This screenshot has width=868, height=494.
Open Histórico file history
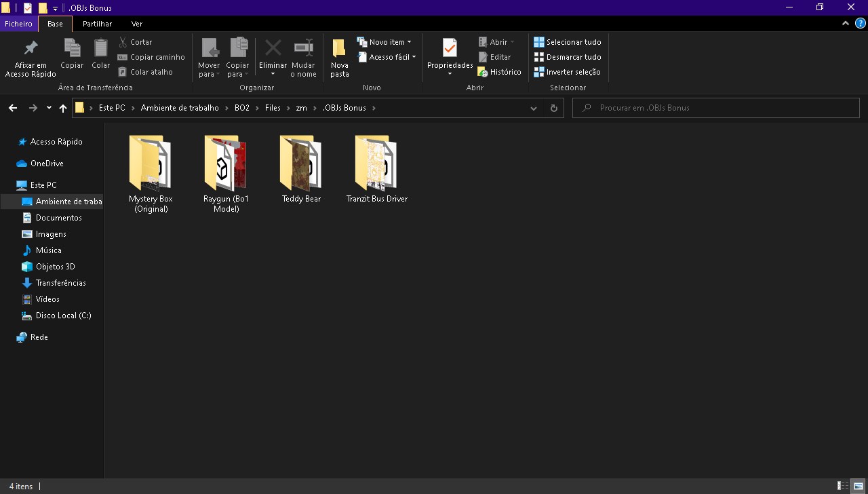[499, 72]
